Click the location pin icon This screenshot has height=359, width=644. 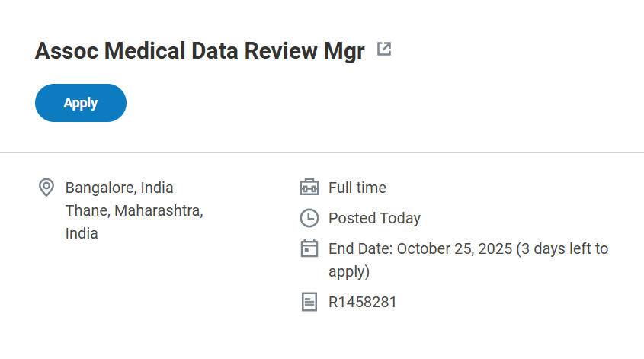tap(46, 188)
